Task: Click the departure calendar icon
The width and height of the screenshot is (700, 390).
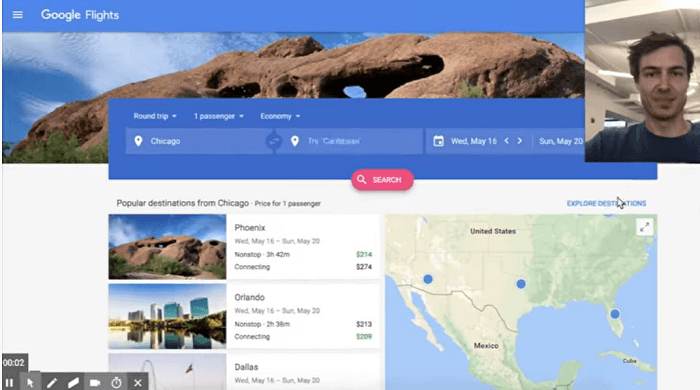Action: [438, 141]
